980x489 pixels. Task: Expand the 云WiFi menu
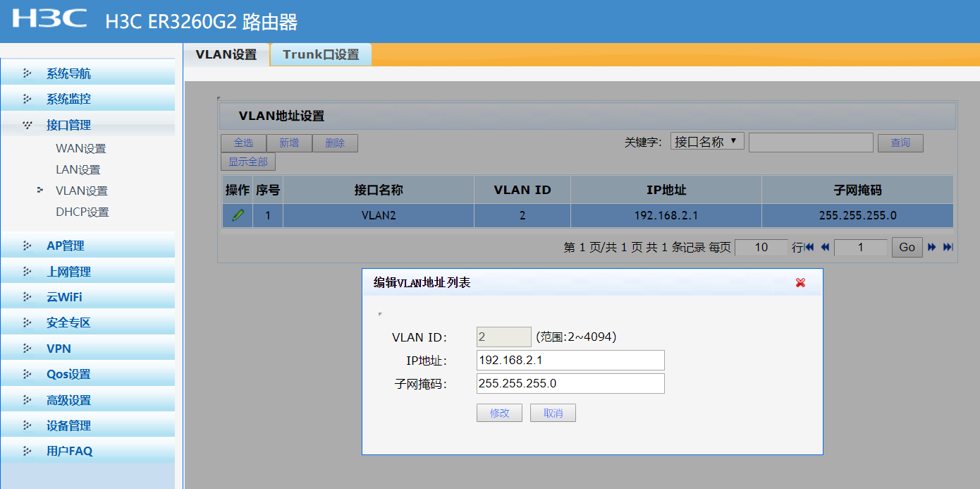pyautogui.click(x=87, y=297)
